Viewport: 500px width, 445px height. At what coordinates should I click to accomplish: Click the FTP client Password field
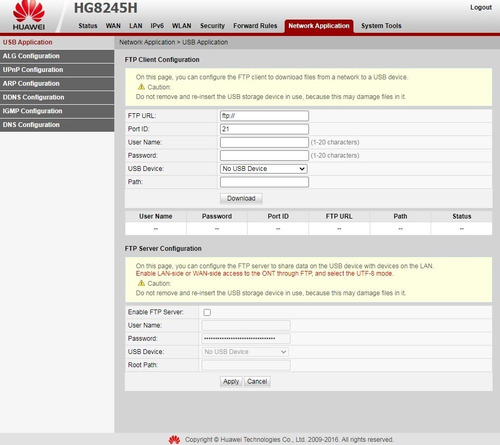[x=264, y=155]
